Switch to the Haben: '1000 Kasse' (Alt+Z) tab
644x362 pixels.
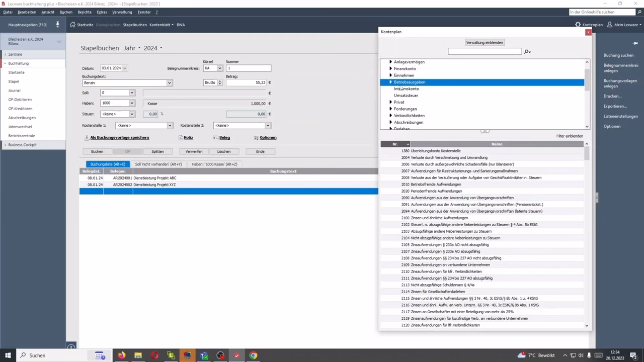215,164
